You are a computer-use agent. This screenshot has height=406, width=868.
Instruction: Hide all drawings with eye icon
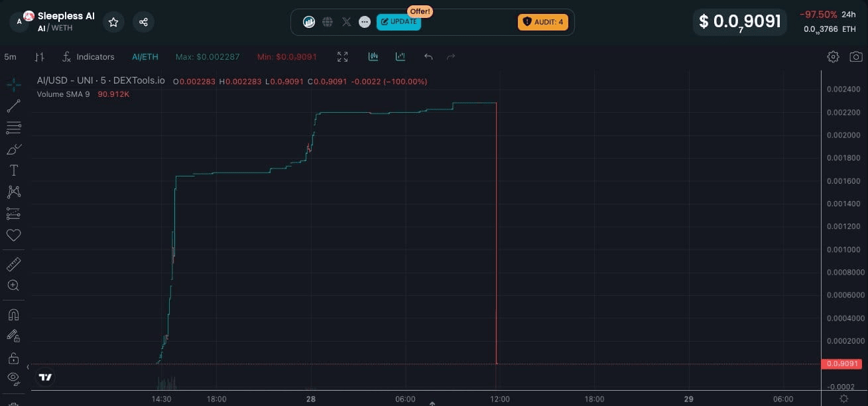coord(13,378)
